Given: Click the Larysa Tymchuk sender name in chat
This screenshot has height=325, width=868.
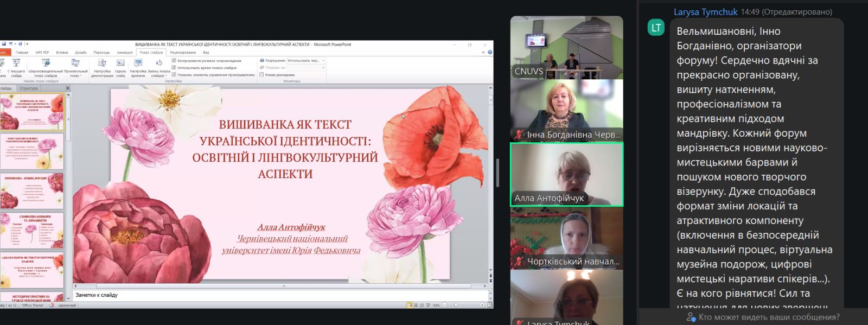Looking at the screenshot, I should [706, 12].
